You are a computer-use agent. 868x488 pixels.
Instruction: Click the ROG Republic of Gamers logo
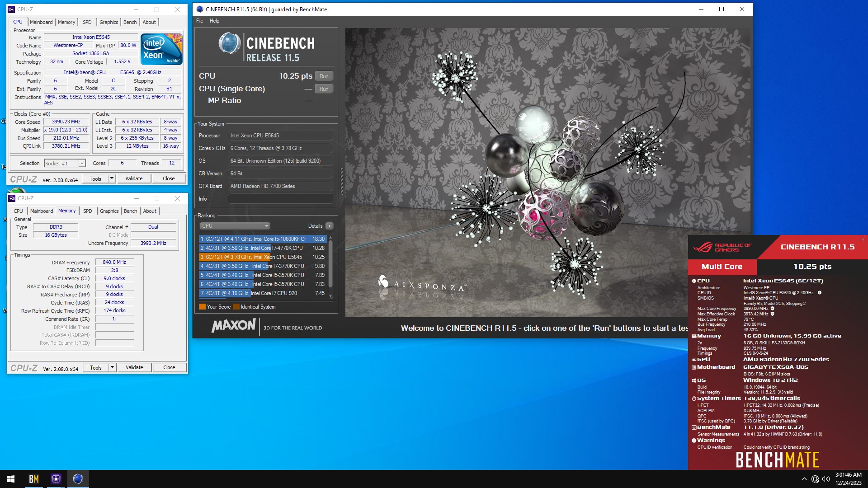point(722,247)
